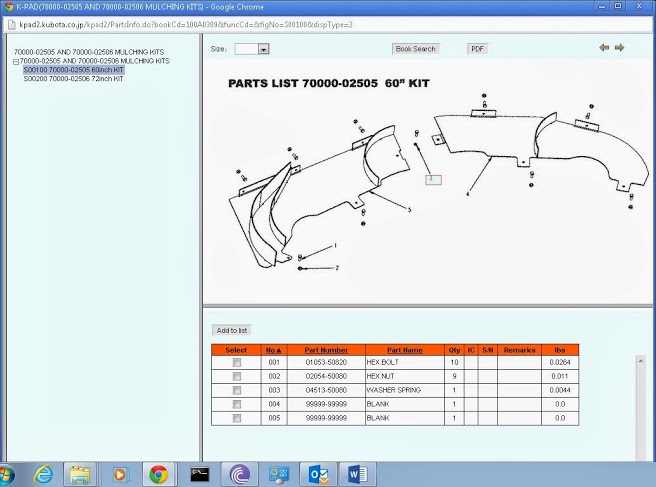Sort table by Part Number header
Viewport: 656px width, 487px height.
point(326,350)
